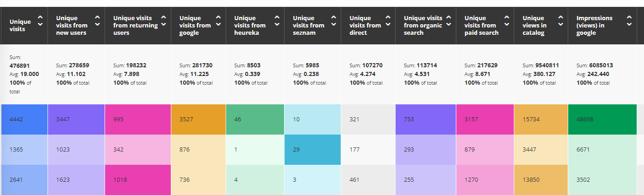Click down sort arrow in visits from google header

click(218, 24)
